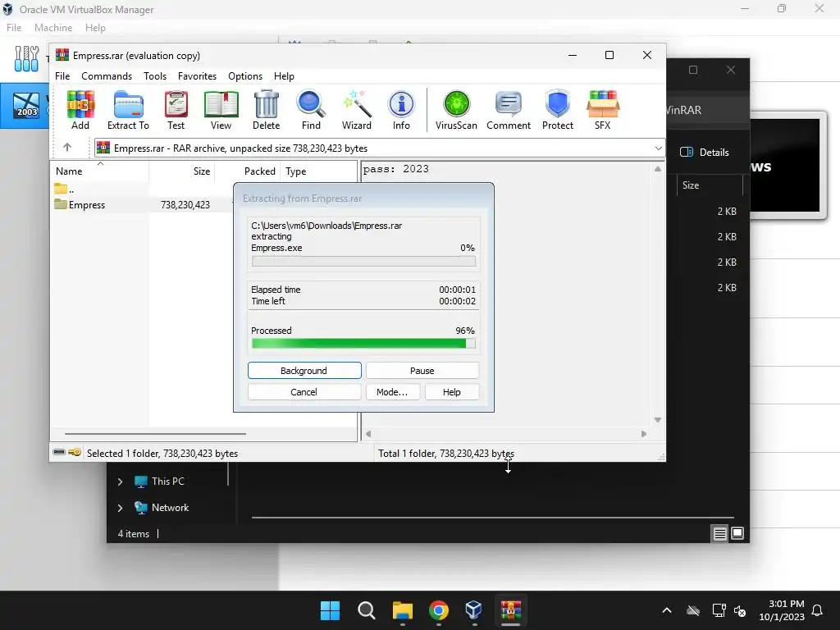Viewport: 840px width, 630px height.
Task: Cancel the extraction
Action: [x=304, y=392]
